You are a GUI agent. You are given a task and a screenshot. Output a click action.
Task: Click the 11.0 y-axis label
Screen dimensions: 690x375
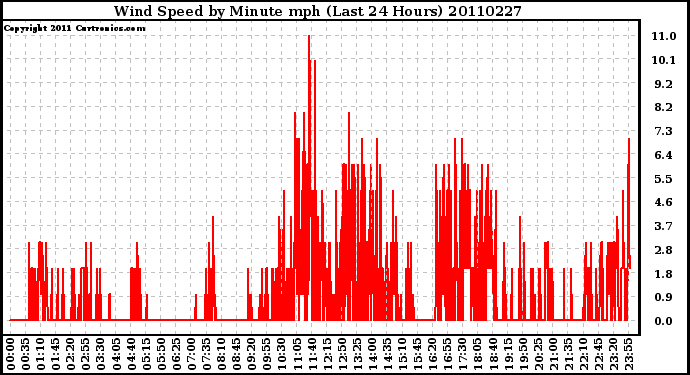click(x=664, y=36)
